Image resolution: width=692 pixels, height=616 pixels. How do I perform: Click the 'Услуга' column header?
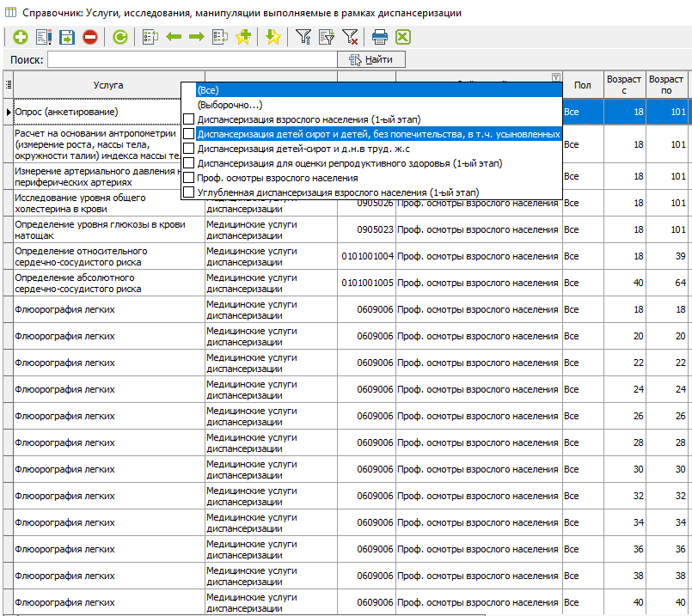[108, 84]
